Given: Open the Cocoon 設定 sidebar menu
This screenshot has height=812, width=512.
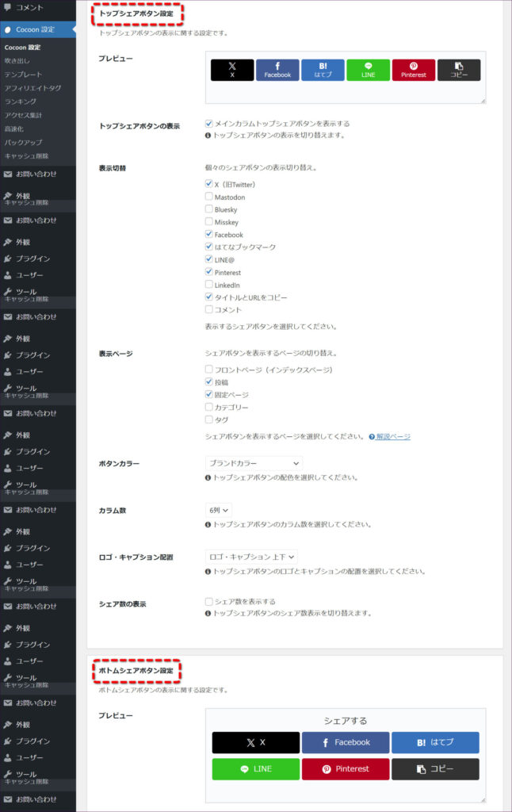Looking at the screenshot, I should pos(35,29).
